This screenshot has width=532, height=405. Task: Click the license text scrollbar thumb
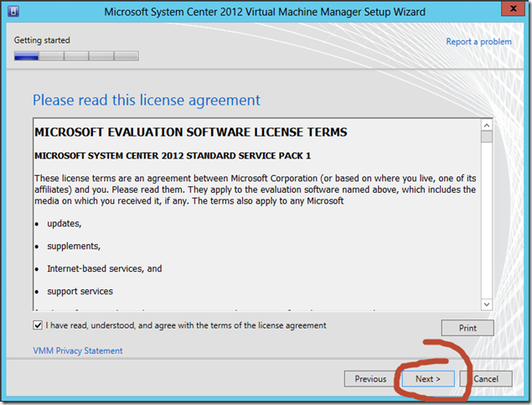coord(487,137)
